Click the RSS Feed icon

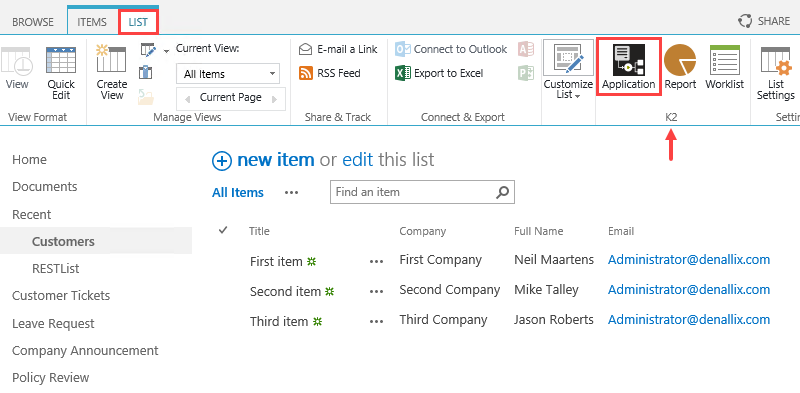tap(306, 73)
